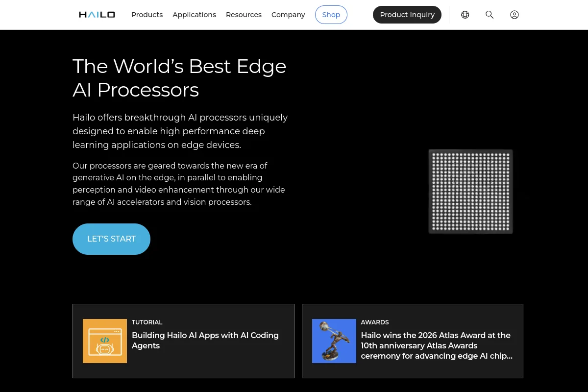
Task: Open the search magnifier icon
Action: point(490,15)
